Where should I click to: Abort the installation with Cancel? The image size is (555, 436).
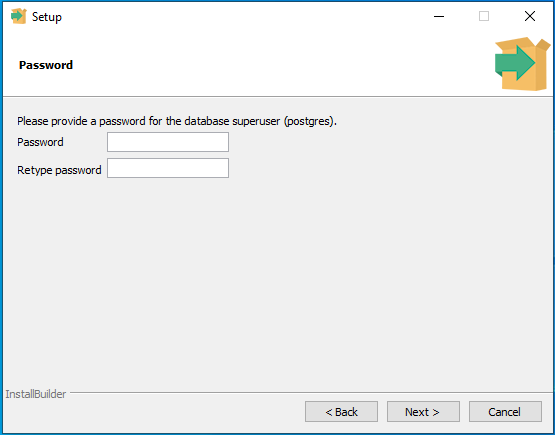click(x=505, y=412)
